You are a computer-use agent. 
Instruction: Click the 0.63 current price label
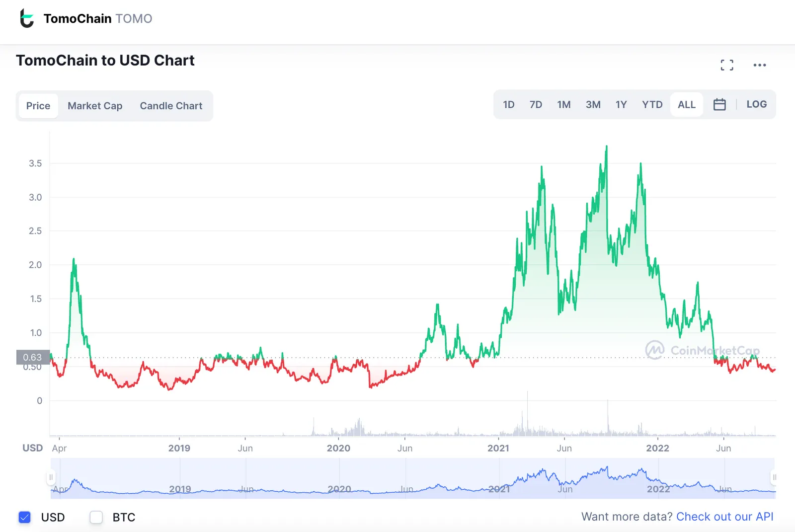pyautogui.click(x=33, y=357)
